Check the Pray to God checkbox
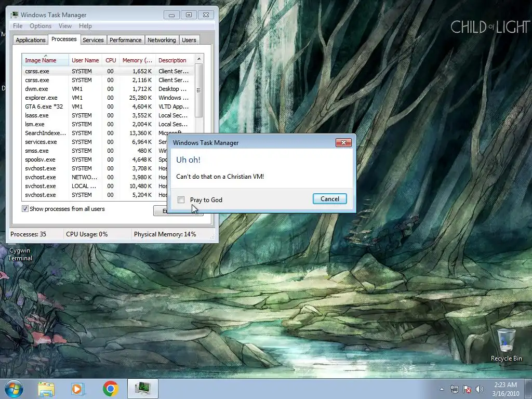The height and width of the screenshot is (399, 532). click(x=181, y=200)
